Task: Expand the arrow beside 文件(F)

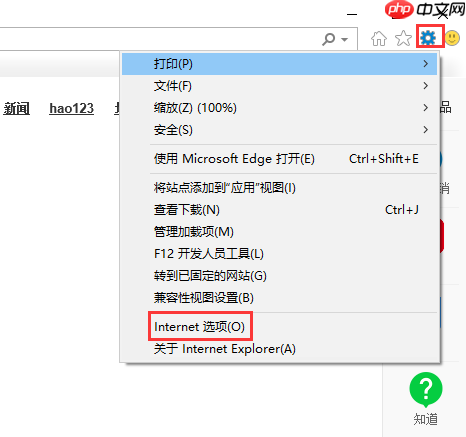Action: (x=426, y=86)
